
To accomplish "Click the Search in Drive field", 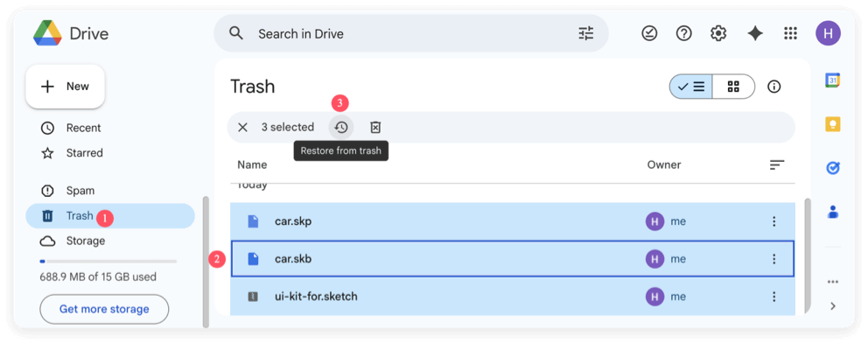I will (411, 33).
